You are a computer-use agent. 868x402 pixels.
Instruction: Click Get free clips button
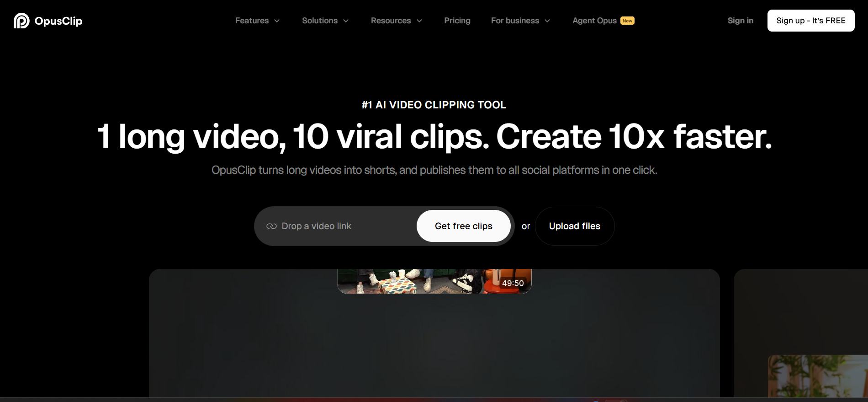pyautogui.click(x=463, y=226)
